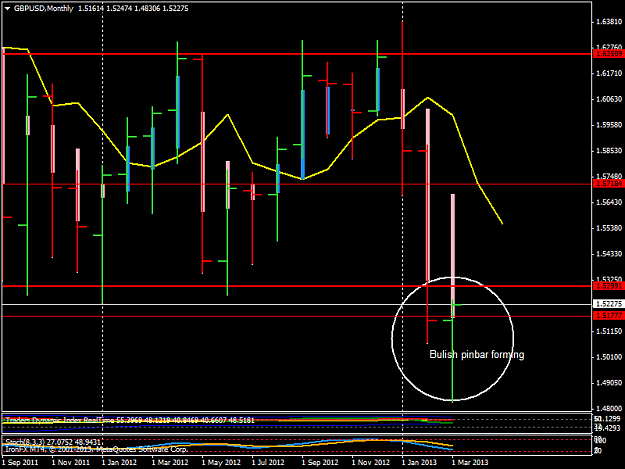Click the 1 Sep 2011 date label

point(20,463)
